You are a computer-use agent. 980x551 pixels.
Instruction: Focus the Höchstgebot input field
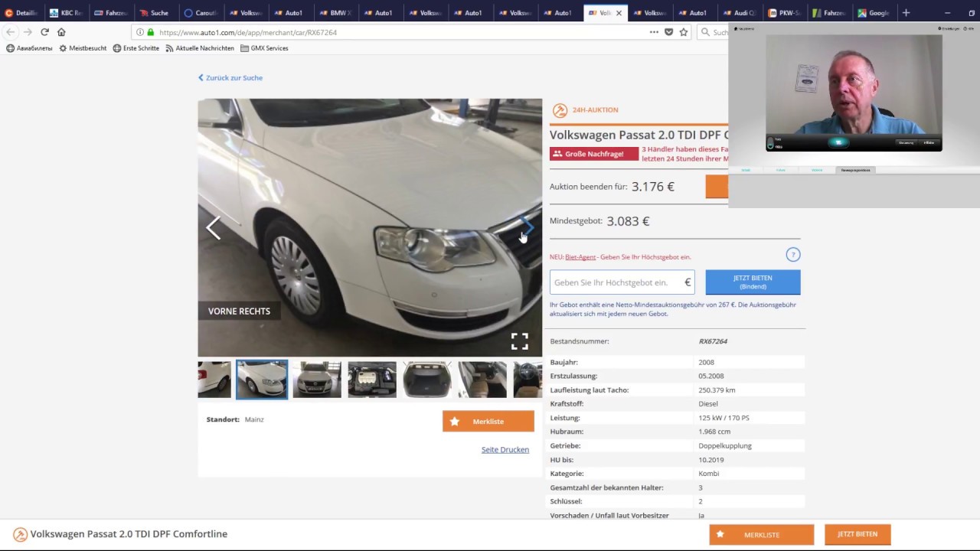pyautogui.click(x=622, y=282)
